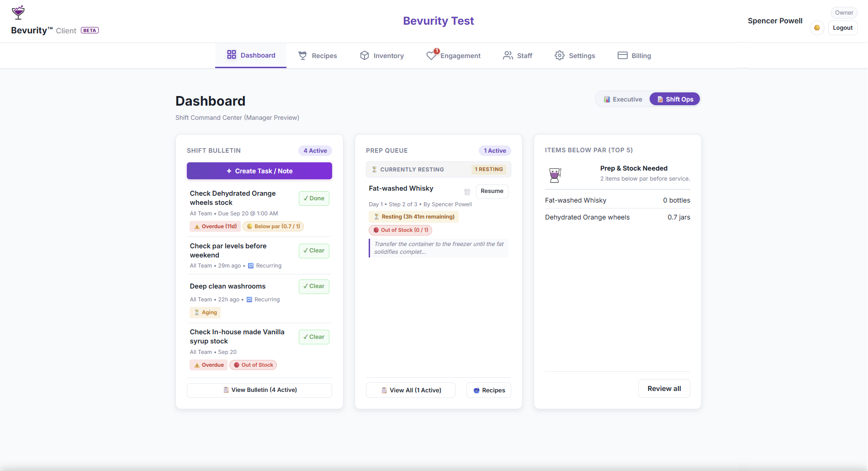Go to the Inventory tab

382,56
